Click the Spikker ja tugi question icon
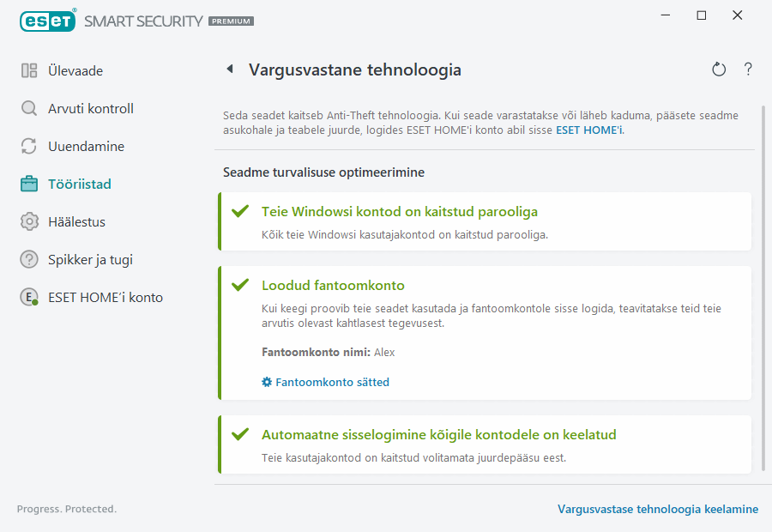Viewport: 772px width, 532px height. coord(29,259)
